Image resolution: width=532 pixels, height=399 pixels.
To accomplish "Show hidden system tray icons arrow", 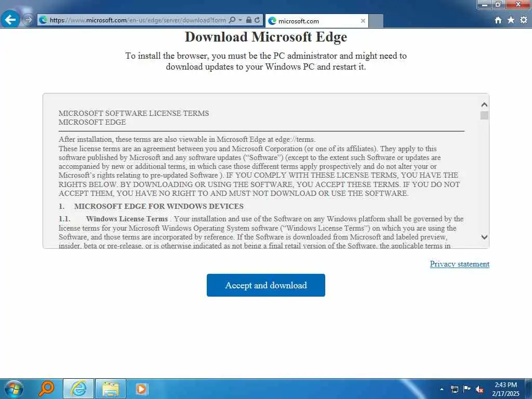I will pyautogui.click(x=442, y=389).
